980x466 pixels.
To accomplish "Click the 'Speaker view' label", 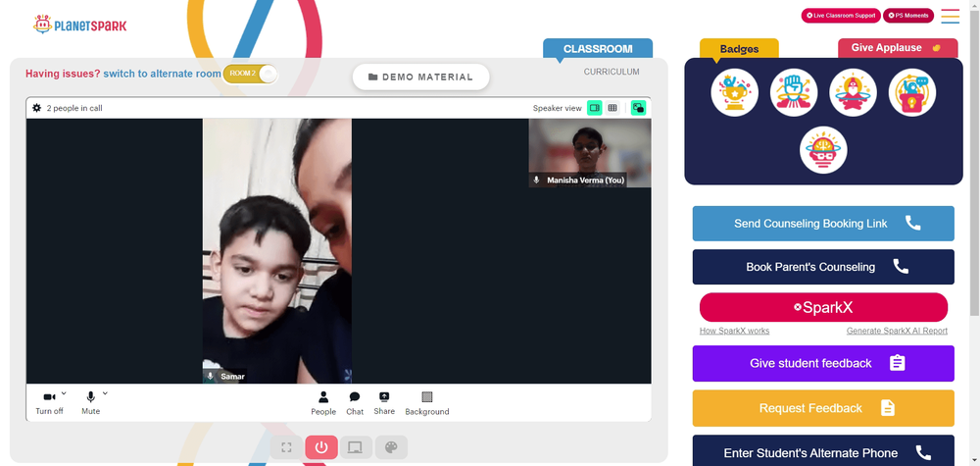I will [557, 108].
